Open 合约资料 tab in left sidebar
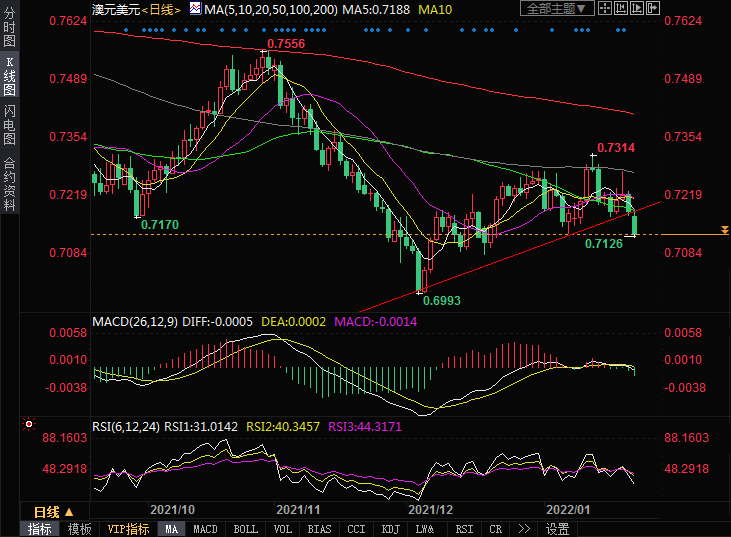The width and height of the screenshot is (731, 537). [9, 185]
